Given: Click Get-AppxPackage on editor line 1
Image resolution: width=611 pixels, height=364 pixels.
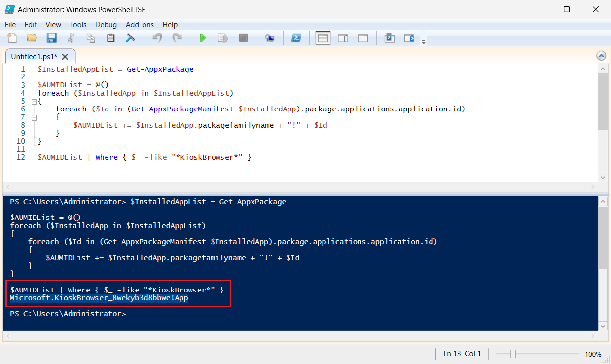Looking at the screenshot, I should [x=160, y=69].
